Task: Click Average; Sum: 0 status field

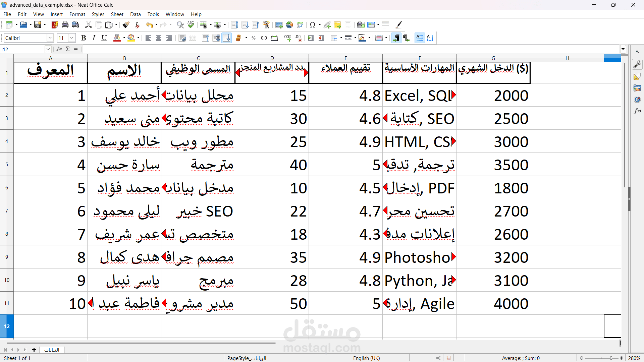Action: click(x=521, y=358)
